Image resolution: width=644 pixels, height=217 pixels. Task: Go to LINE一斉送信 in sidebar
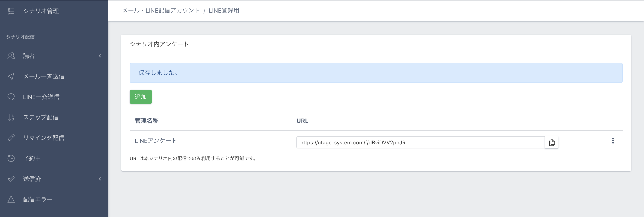click(x=41, y=97)
